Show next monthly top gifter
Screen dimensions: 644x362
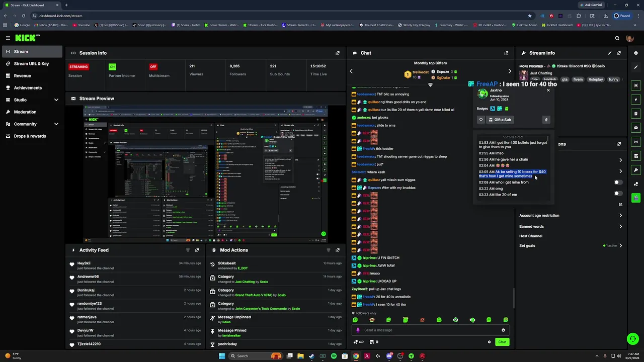coord(510,71)
